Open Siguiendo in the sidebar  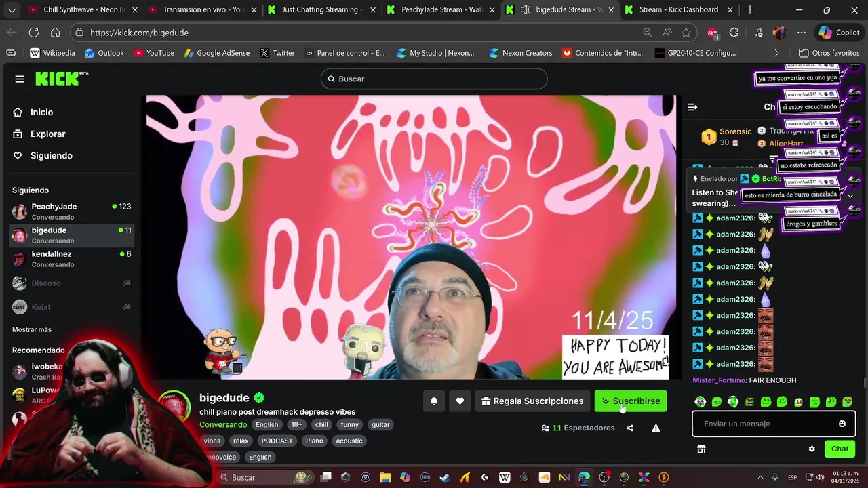pyautogui.click(x=51, y=156)
